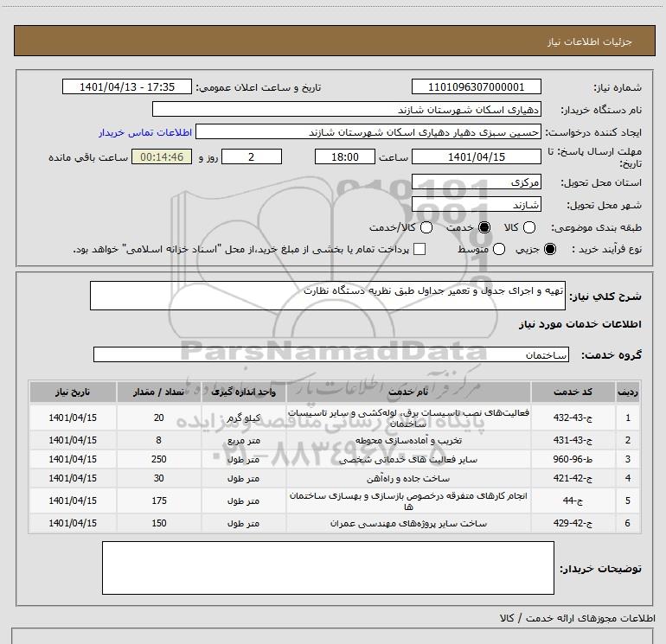This screenshot has width=666, height=644.
Task: Click the deadline date field 1401/04/15
Action: coord(476,156)
